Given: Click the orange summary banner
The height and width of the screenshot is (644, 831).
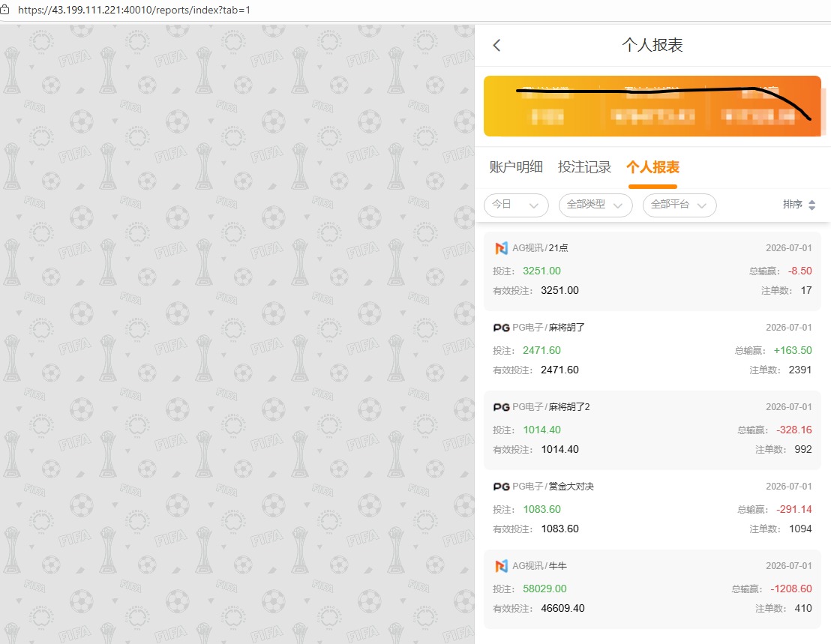Looking at the screenshot, I should click(652, 106).
